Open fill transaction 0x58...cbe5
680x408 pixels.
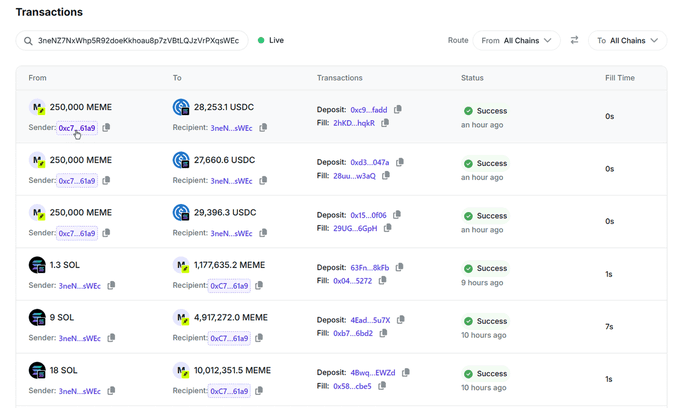[352, 386]
